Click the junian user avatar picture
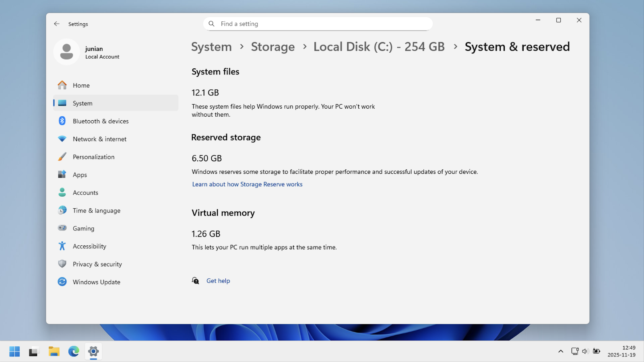The width and height of the screenshot is (644, 362). pyautogui.click(x=66, y=52)
